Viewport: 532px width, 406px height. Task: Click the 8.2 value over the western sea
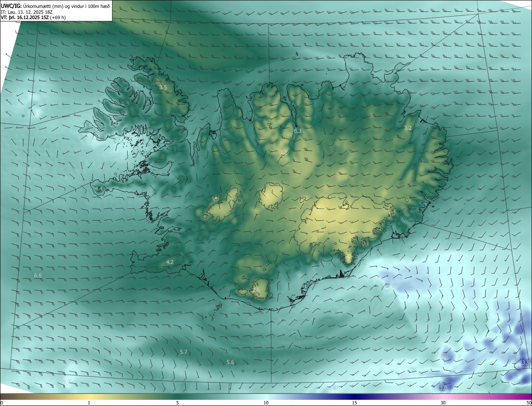click(32, 169)
